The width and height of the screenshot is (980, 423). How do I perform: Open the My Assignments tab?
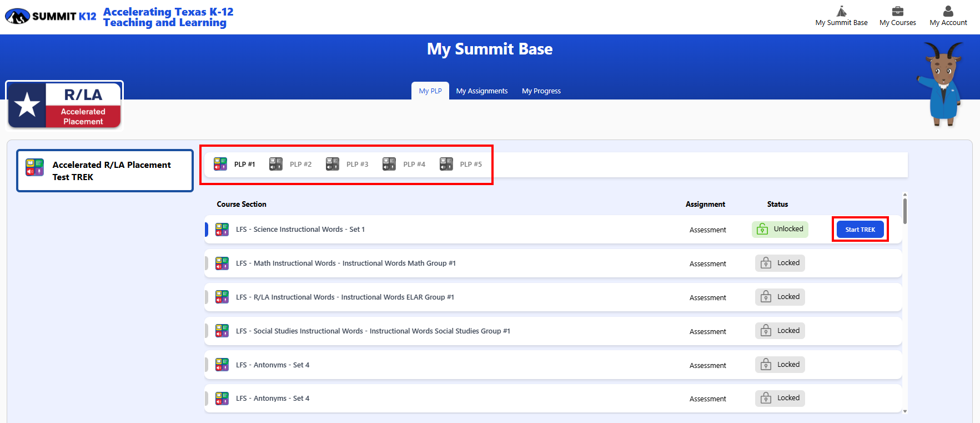(x=482, y=91)
